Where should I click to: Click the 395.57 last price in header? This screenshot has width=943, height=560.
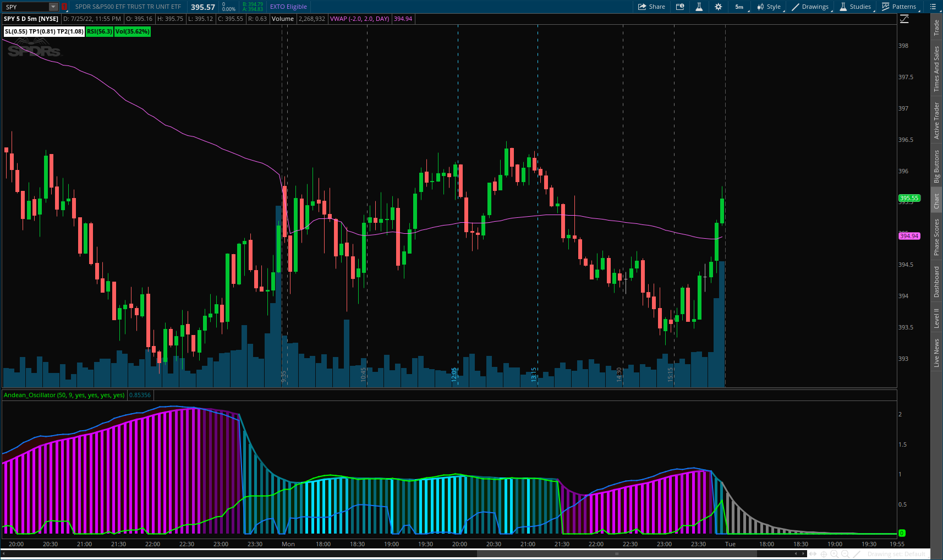203,7
